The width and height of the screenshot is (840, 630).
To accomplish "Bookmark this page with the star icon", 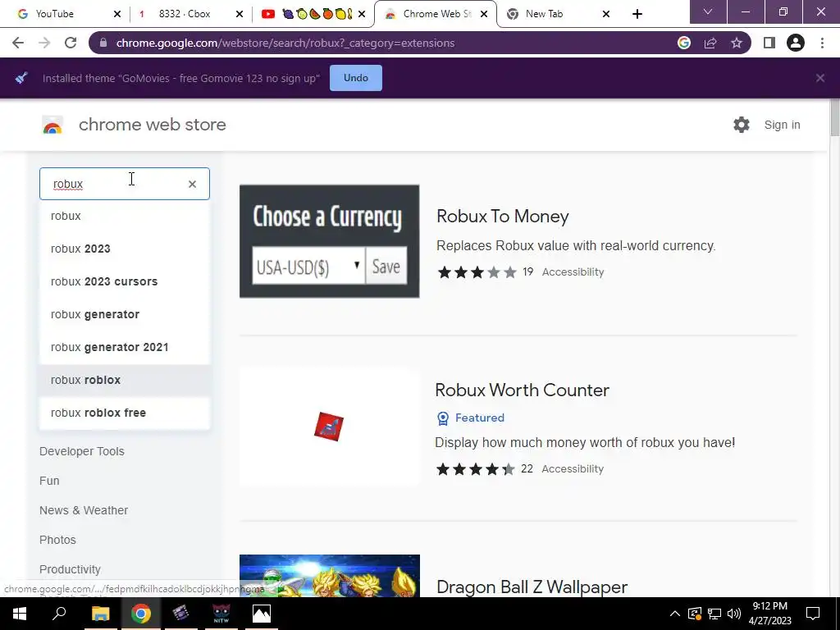I will pos(737,43).
